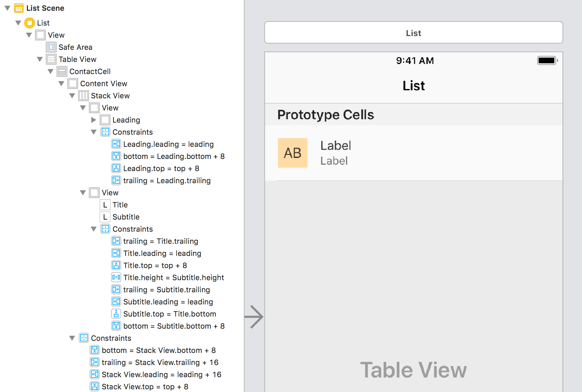Viewport: 582px width, 392px height.
Task: Click the icon for Title.leading = leading
Action: pos(116,253)
